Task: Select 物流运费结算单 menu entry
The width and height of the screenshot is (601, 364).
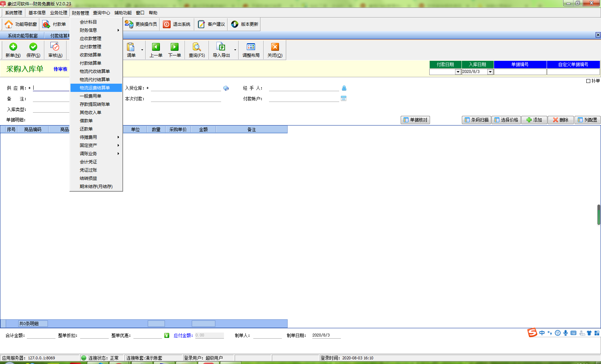Action: pyautogui.click(x=96, y=88)
